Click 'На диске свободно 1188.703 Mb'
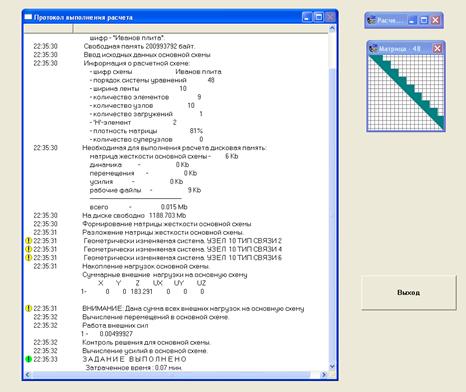Viewport: 466px width, 392px height. click(134, 215)
